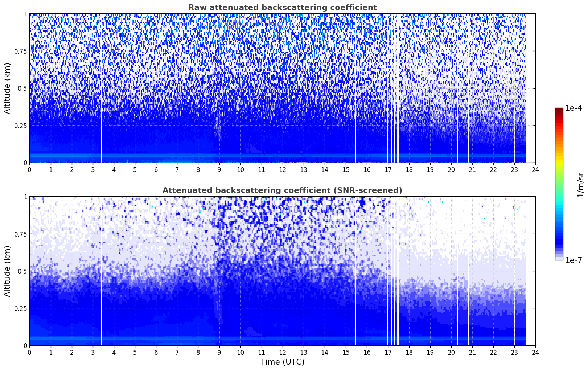This screenshot has width=588, height=370.
Task: Click the 24 tick on bottom plot's time axis
Action: point(535,353)
